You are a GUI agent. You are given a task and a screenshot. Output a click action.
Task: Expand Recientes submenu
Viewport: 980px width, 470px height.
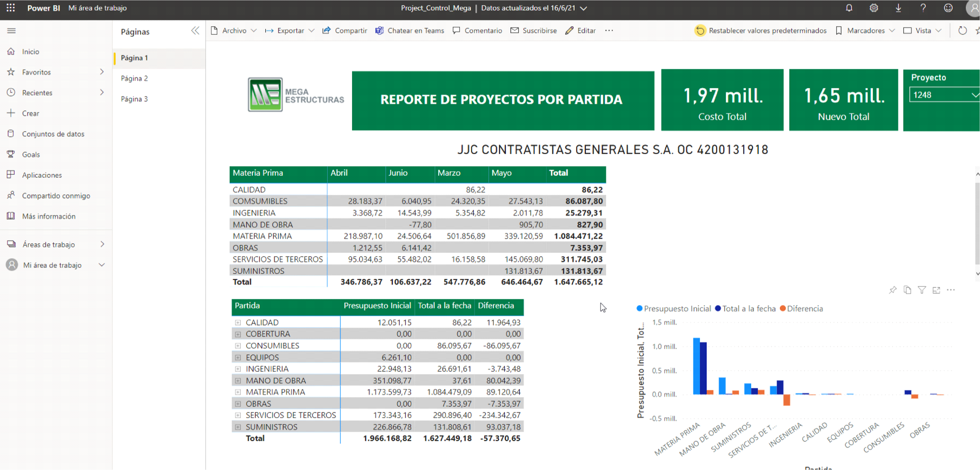102,92
